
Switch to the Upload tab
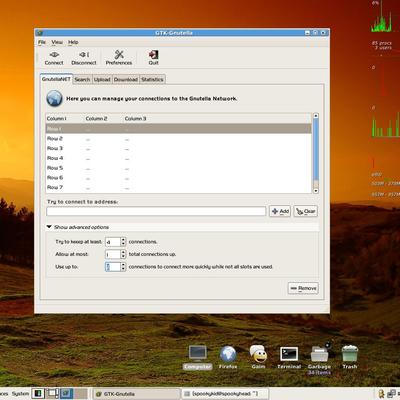[102, 79]
